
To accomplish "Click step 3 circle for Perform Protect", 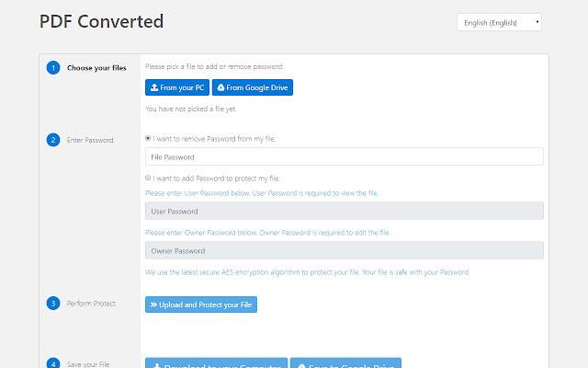I will click(53, 303).
